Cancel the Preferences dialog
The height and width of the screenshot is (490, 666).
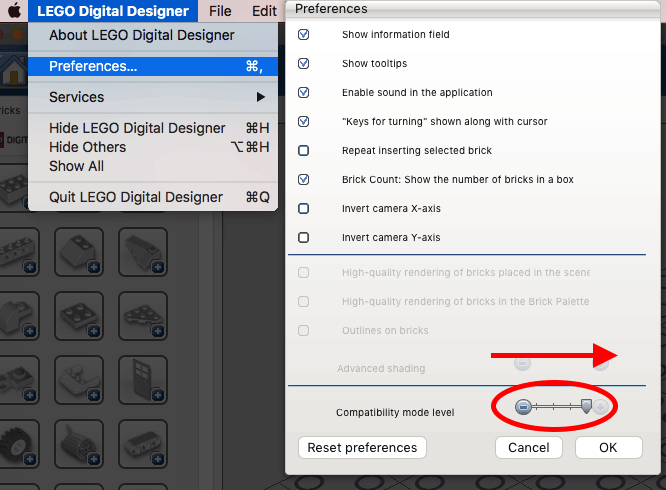coord(529,448)
